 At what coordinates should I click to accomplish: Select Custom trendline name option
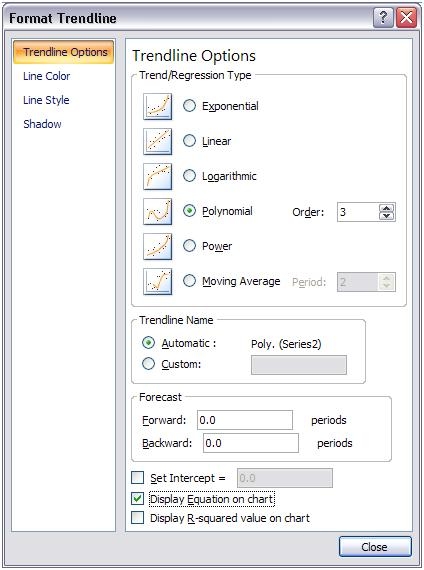[148, 364]
